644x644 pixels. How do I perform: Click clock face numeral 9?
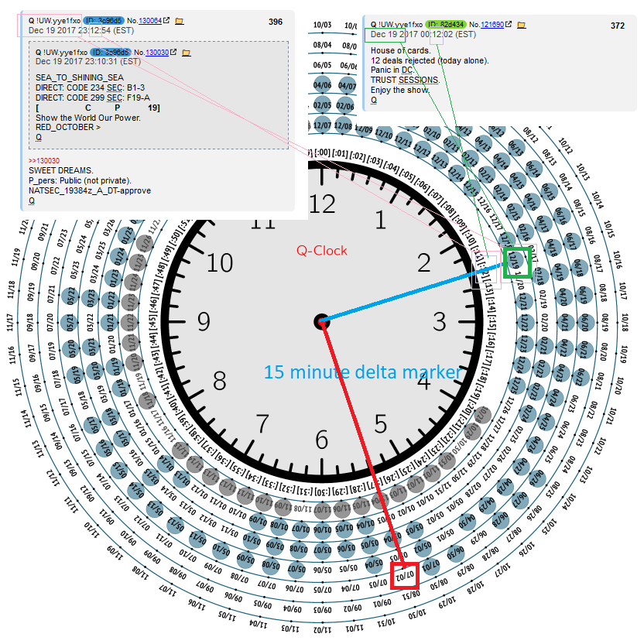click(x=204, y=322)
